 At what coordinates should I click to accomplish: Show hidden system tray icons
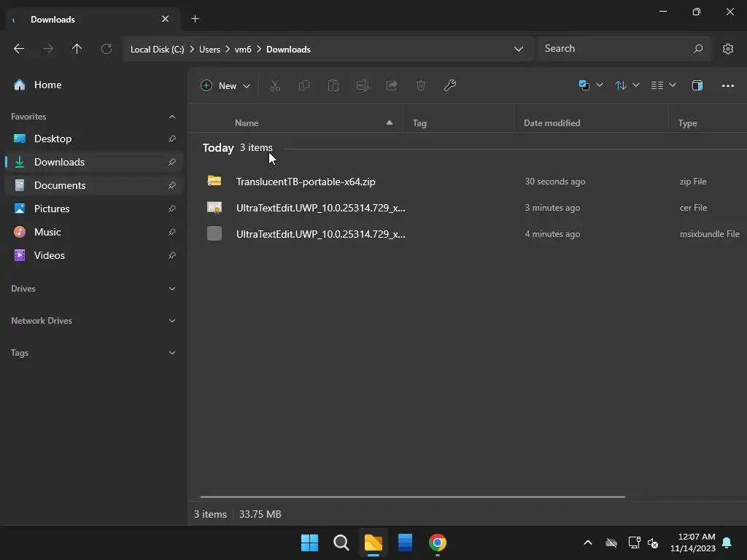point(588,542)
